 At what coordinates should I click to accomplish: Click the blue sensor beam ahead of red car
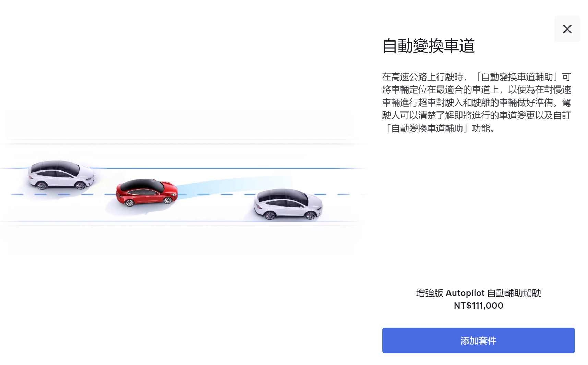(x=233, y=185)
